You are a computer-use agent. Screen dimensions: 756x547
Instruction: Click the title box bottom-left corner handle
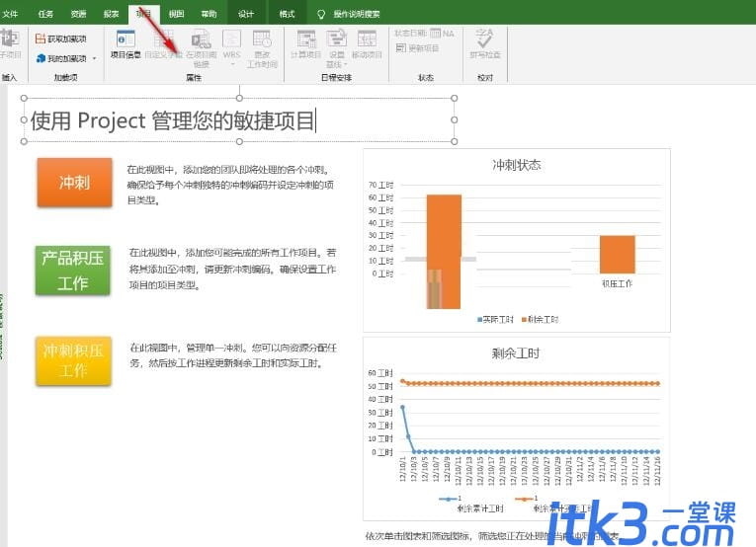pyautogui.click(x=24, y=141)
